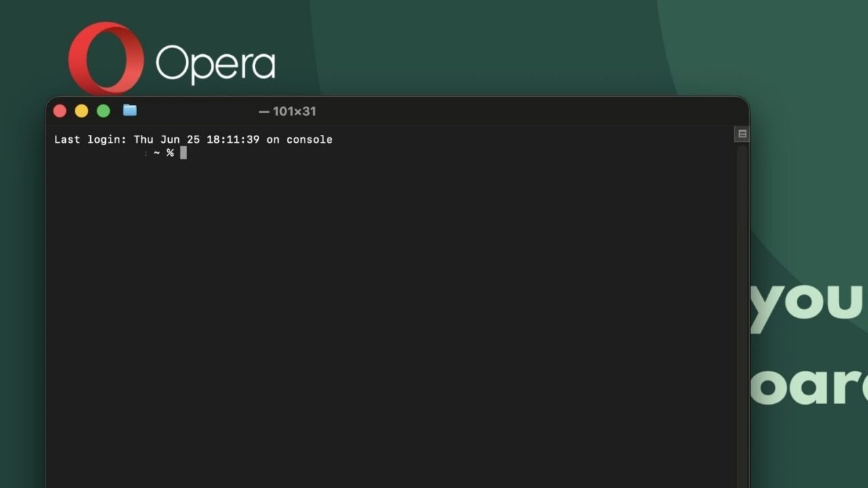Click the Last login text line
Viewport: 868px width, 488px height.
coord(193,140)
